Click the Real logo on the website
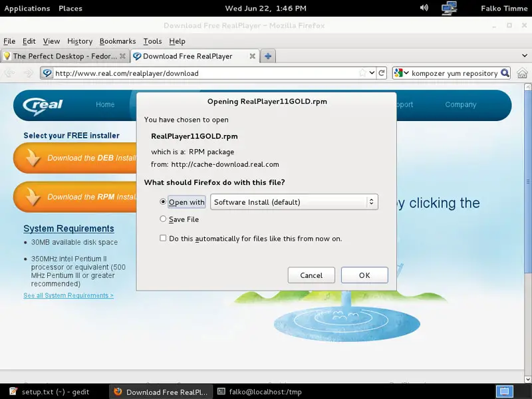This screenshot has height=399, width=532. (x=43, y=106)
